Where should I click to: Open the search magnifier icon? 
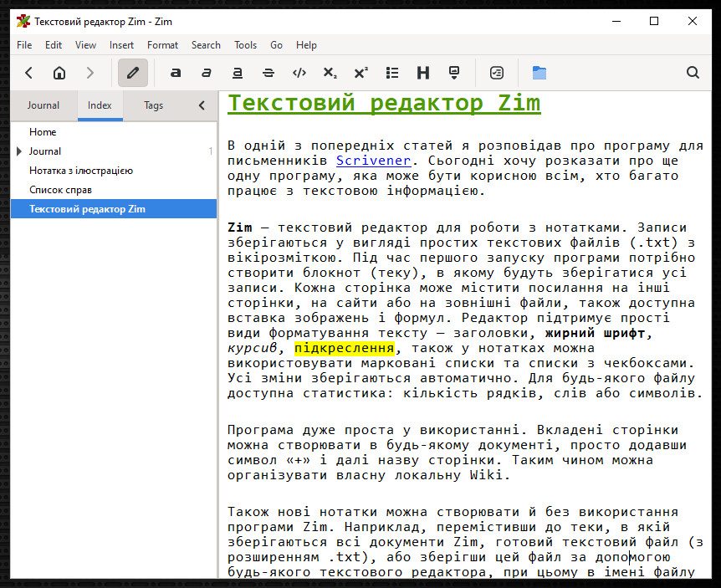(x=693, y=73)
